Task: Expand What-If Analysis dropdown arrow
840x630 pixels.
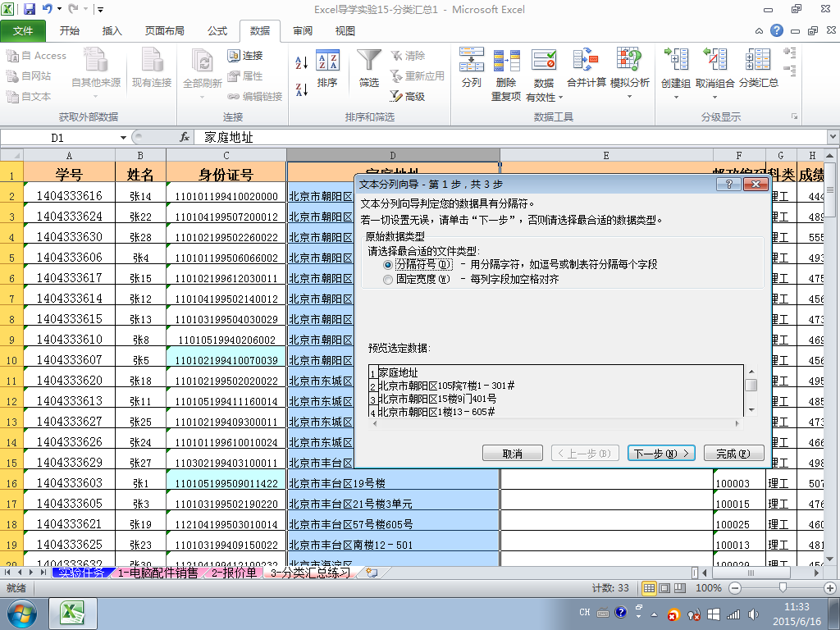Action: 629,97
